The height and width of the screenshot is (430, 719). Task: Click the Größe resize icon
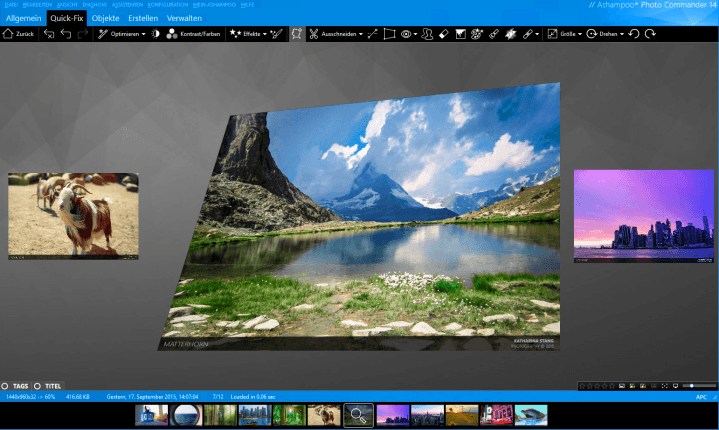552,34
